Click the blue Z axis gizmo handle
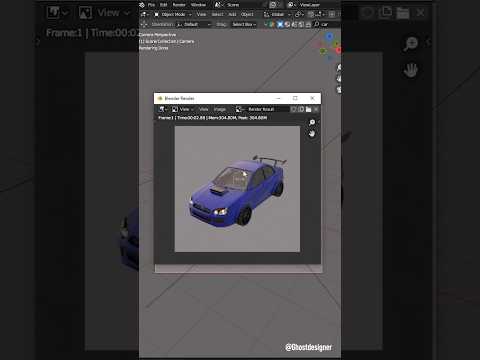This screenshot has width=480, height=360. (x=330, y=36)
